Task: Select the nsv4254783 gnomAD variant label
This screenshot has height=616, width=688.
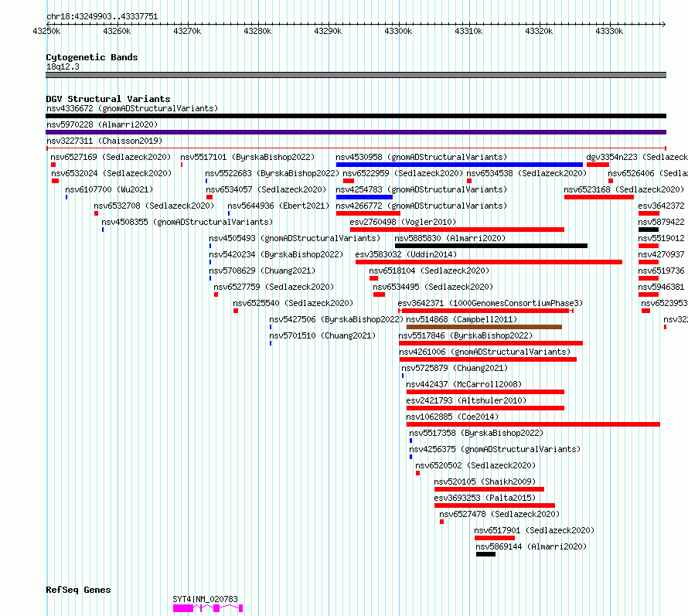Action: click(x=421, y=189)
